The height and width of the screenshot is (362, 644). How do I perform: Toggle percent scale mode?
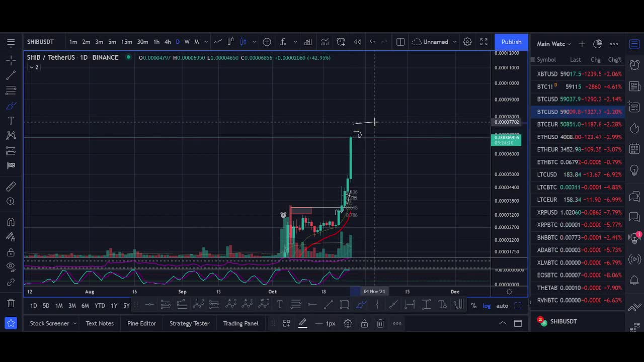[473, 306]
